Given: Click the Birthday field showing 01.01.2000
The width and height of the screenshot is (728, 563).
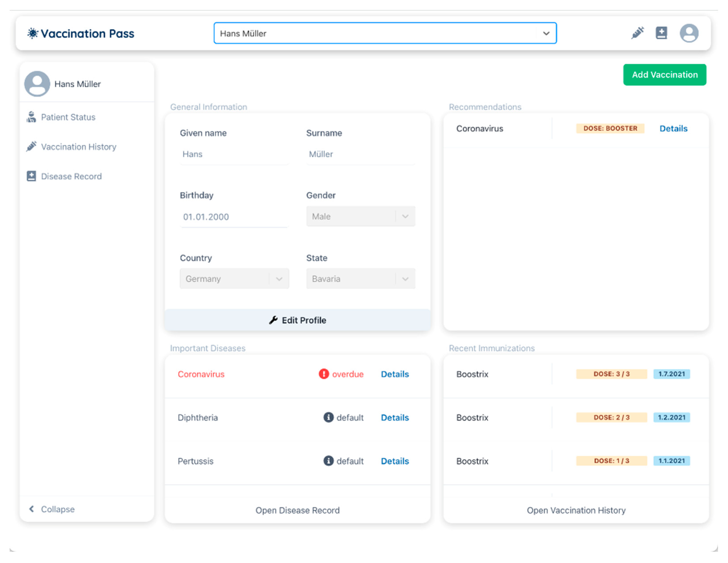Looking at the screenshot, I should click(233, 217).
